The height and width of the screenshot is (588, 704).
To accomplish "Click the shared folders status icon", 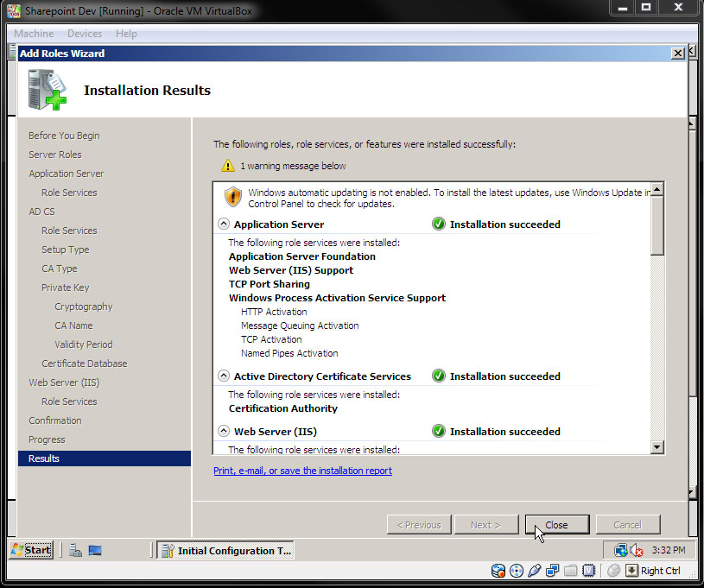I will pos(570,571).
